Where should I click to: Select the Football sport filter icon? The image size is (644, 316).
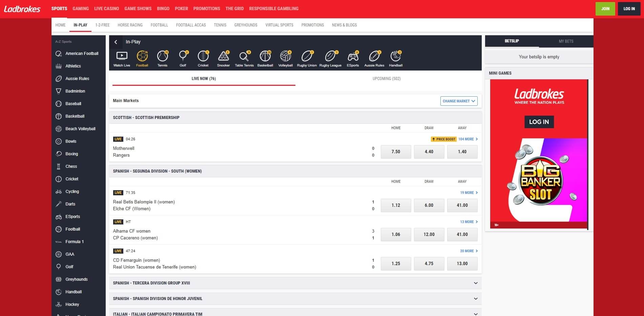[x=142, y=57]
